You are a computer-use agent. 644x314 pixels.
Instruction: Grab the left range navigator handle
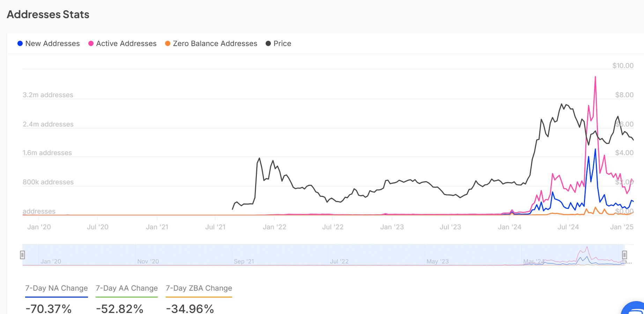(22, 255)
